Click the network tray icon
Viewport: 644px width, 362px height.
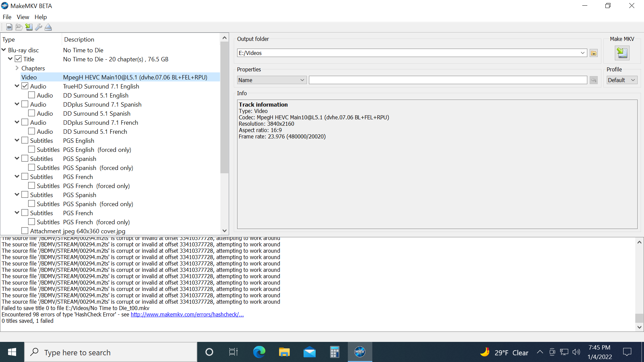pyautogui.click(x=564, y=352)
